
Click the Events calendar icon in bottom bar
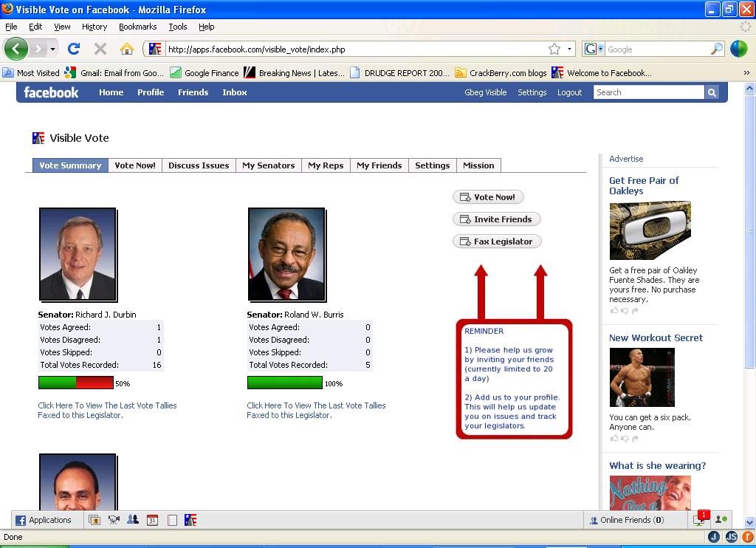coord(152,520)
